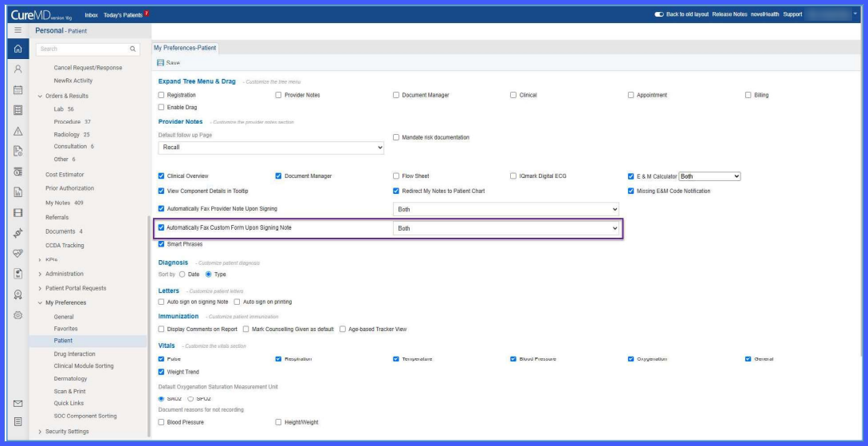Expand the KPIs tree node

click(x=40, y=260)
